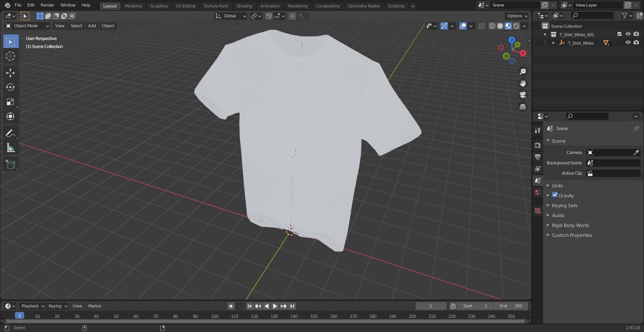
Task: Switch to solid shading
Action: 500,26
